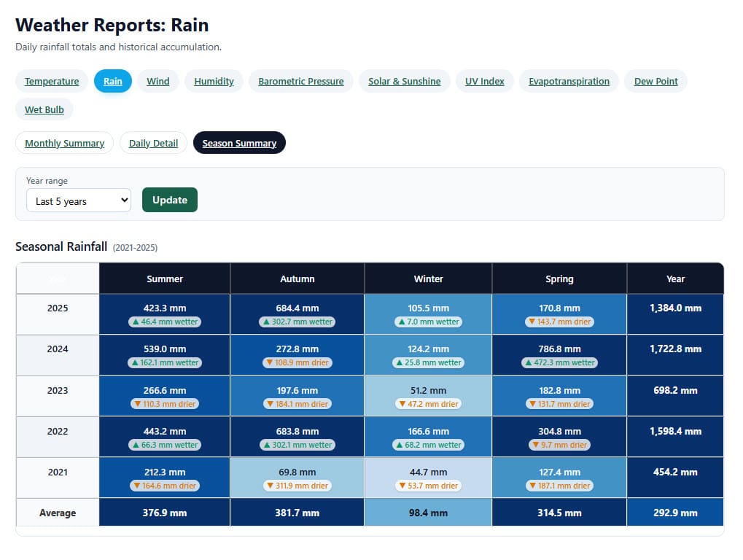
Task: Open the Temperature report tab
Action: pos(52,81)
